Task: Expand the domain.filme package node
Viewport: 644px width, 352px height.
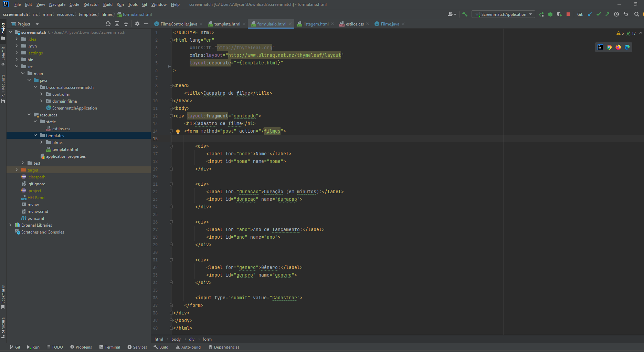Action: pyautogui.click(x=41, y=101)
